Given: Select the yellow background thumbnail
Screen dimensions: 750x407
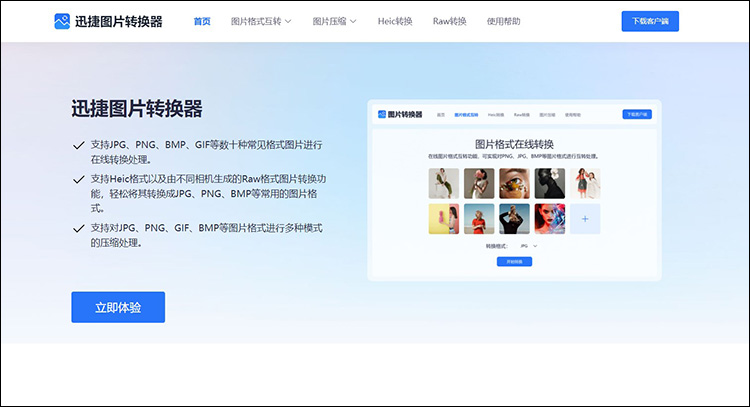Looking at the screenshot, I should [x=444, y=218].
